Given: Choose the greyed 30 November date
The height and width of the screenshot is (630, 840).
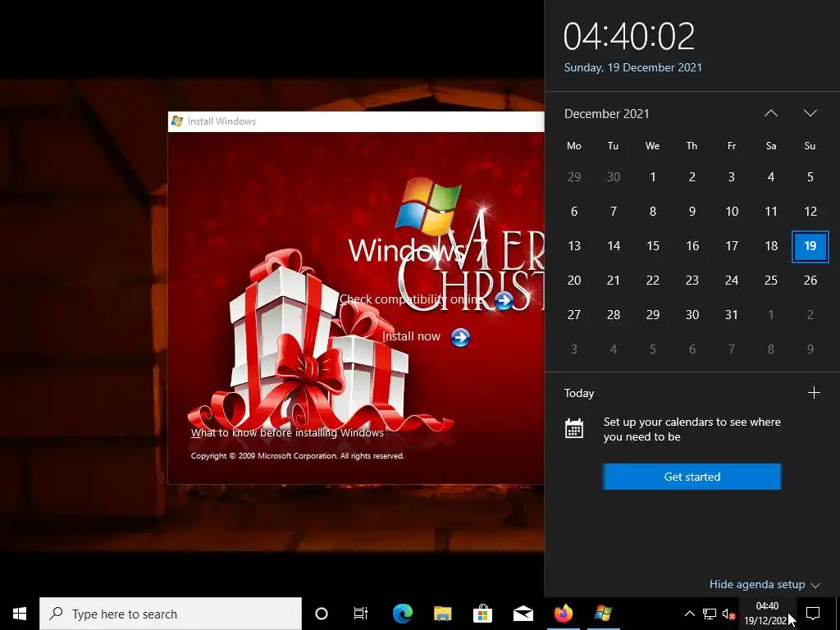Looking at the screenshot, I should (614, 177).
